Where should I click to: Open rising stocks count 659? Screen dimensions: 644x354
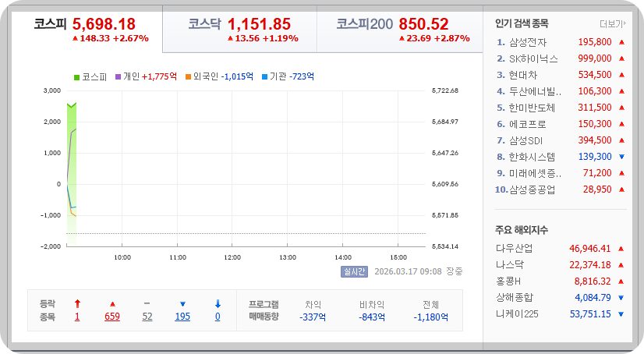112,317
